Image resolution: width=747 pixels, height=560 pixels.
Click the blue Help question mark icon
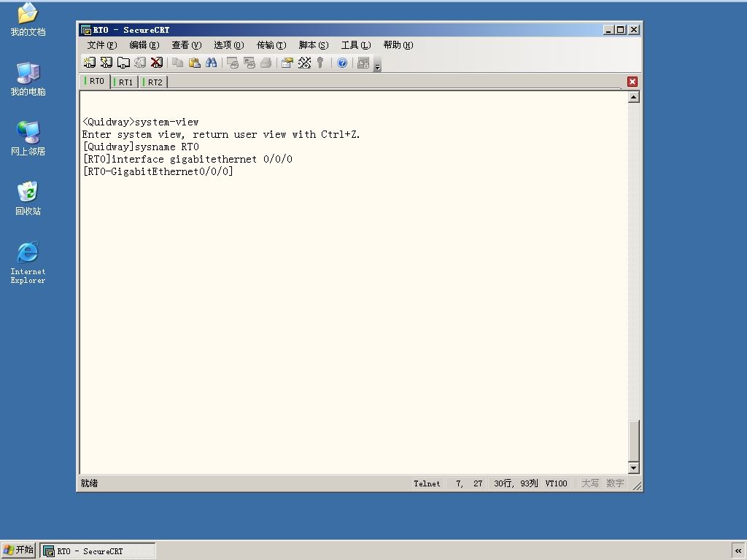[x=342, y=63]
